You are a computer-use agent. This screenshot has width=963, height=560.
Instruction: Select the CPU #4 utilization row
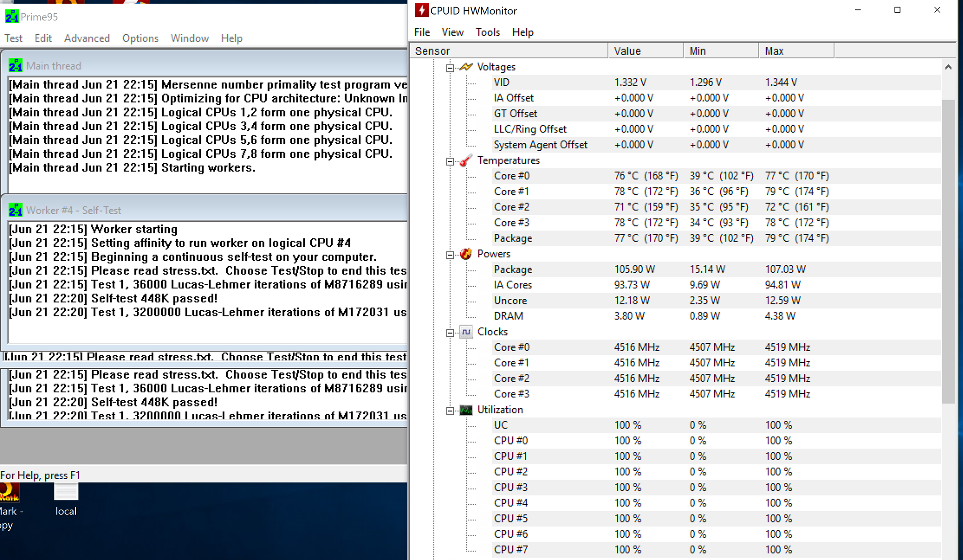coord(716,503)
